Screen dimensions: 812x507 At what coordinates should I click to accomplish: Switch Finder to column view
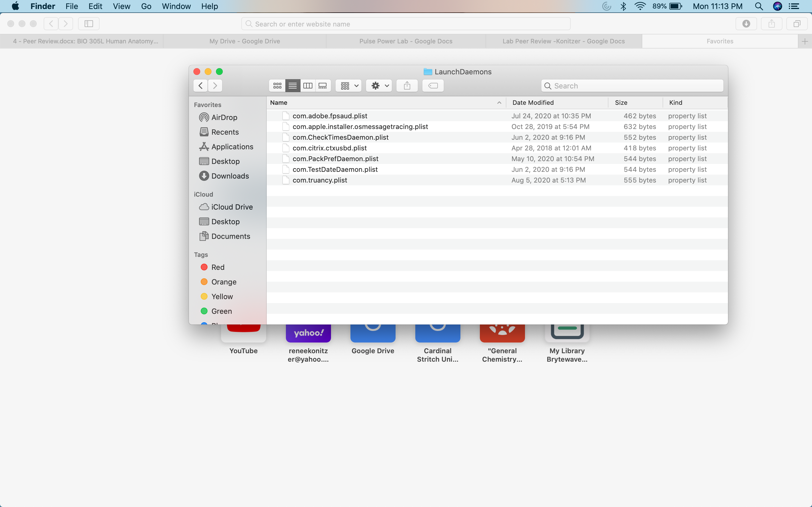(308, 86)
